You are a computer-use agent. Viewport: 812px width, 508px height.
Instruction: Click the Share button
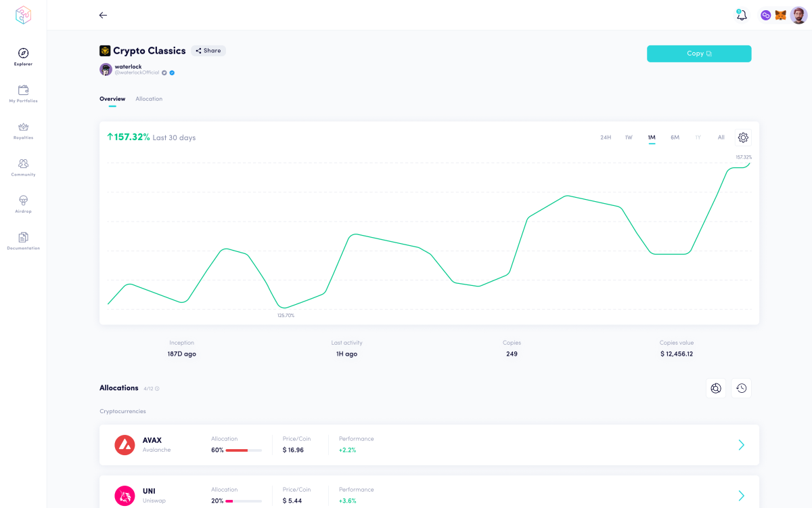tap(208, 51)
